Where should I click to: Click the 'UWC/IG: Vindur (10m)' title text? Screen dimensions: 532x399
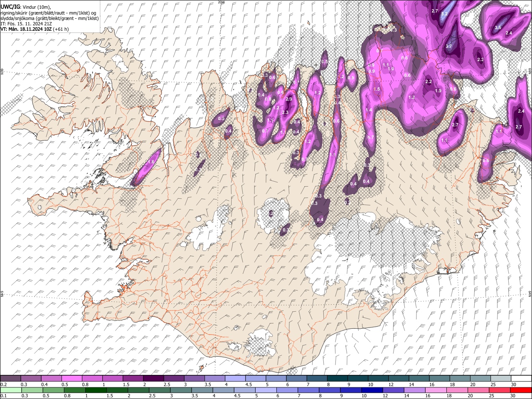click(25, 7)
